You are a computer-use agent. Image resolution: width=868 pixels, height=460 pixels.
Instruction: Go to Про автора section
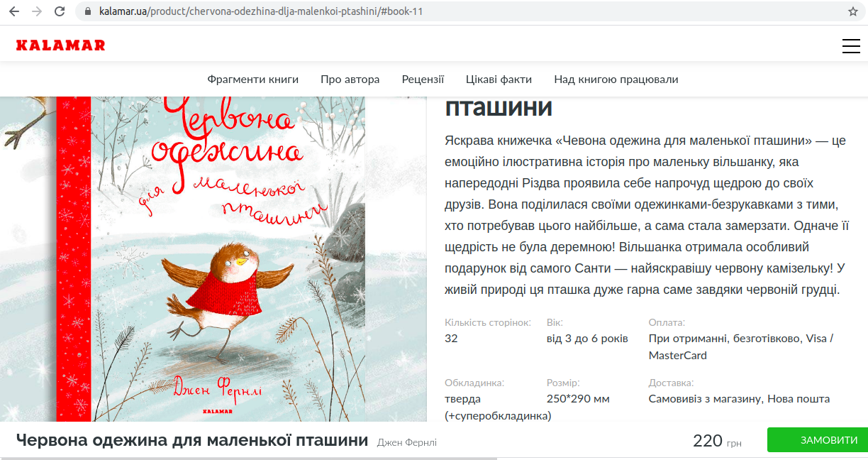tap(350, 80)
